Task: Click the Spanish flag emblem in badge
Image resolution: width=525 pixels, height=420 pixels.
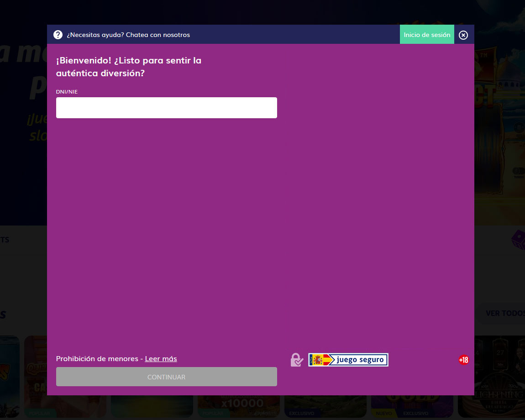Action: 317,360
